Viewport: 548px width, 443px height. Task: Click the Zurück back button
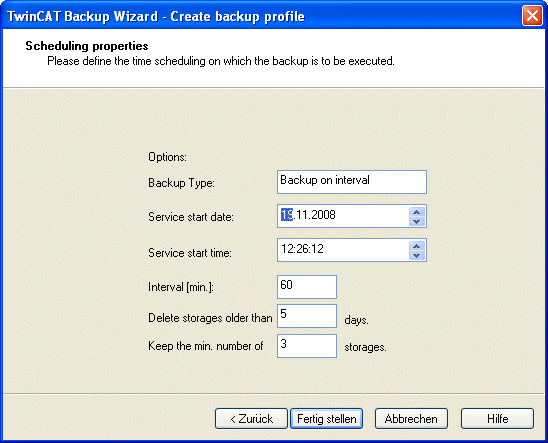click(x=251, y=418)
